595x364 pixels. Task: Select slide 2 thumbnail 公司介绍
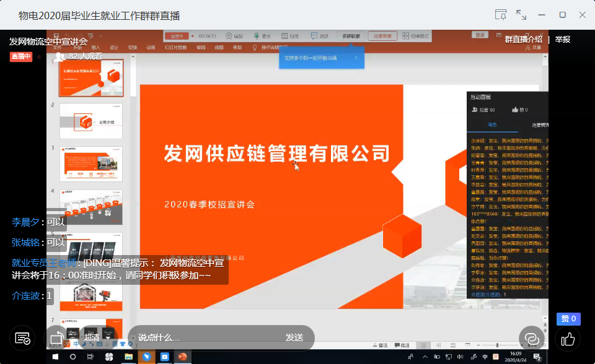(90, 121)
